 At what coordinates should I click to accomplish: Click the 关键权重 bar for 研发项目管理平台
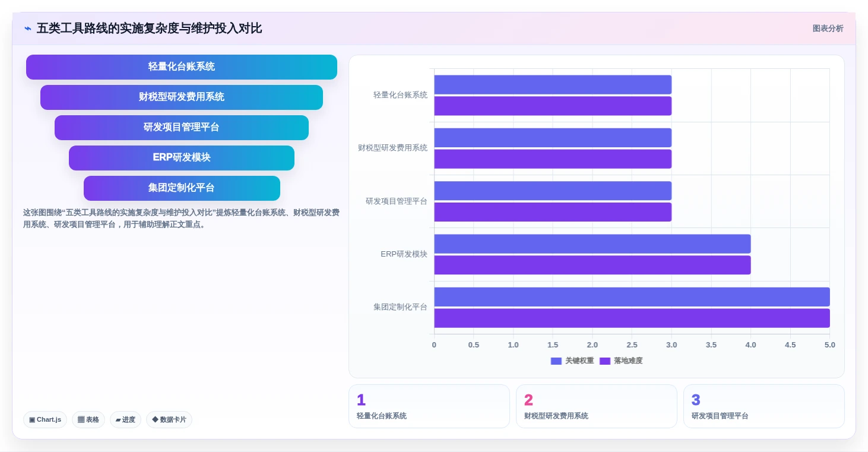pos(553,191)
